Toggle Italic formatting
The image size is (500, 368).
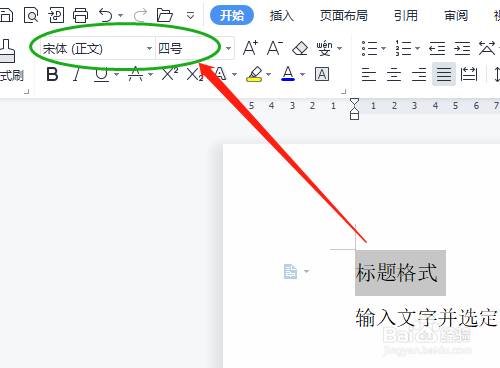pos(77,74)
